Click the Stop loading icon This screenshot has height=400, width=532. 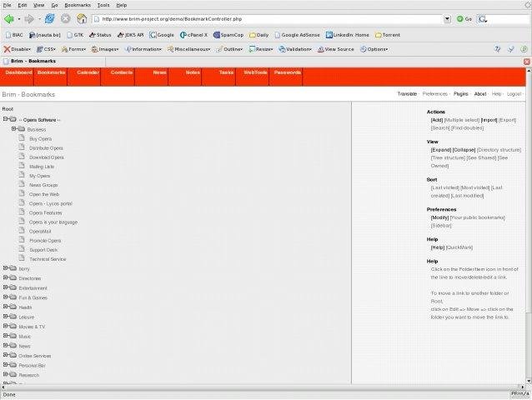tap(66, 18)
